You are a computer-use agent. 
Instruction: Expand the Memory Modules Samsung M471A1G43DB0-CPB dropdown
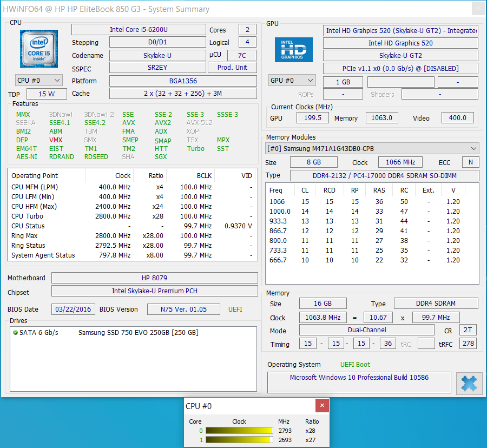click(372, 148)
